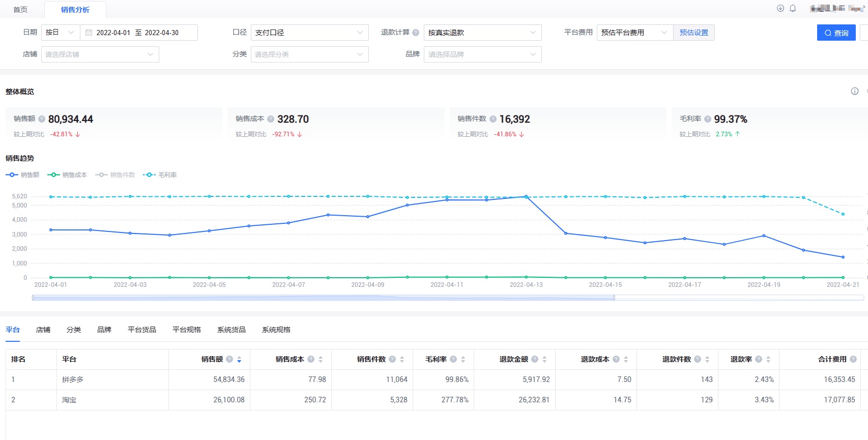Click the 查询 search button
Image resolution: width=868 pixels, height=440 pixels.
836,33
